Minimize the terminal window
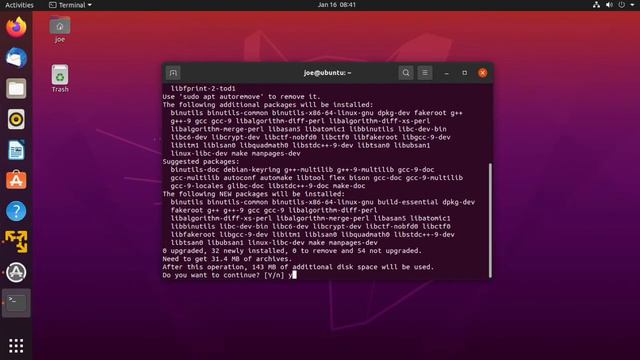The width and height of the screenshot is (640, 360). (x=447, y=73)
